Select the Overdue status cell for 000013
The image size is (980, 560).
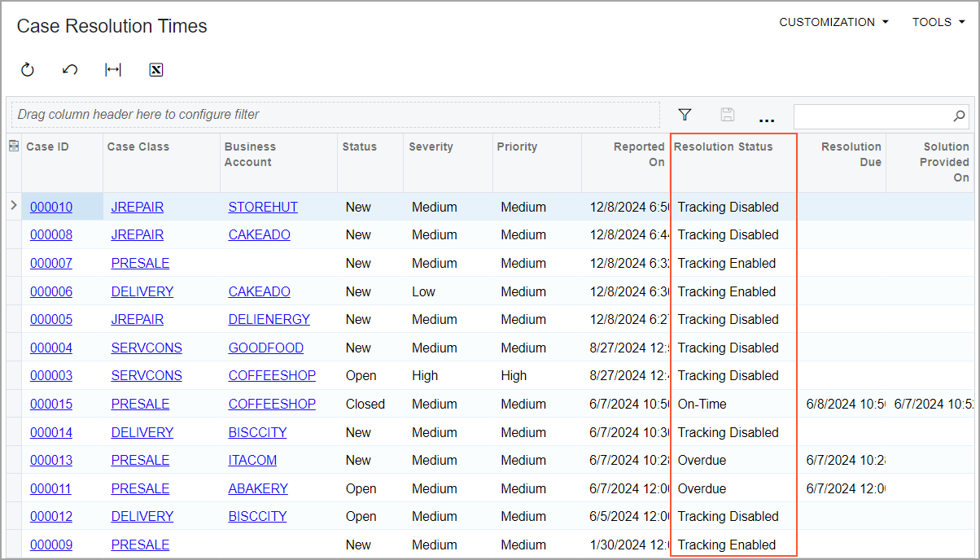tap(702, 460)
